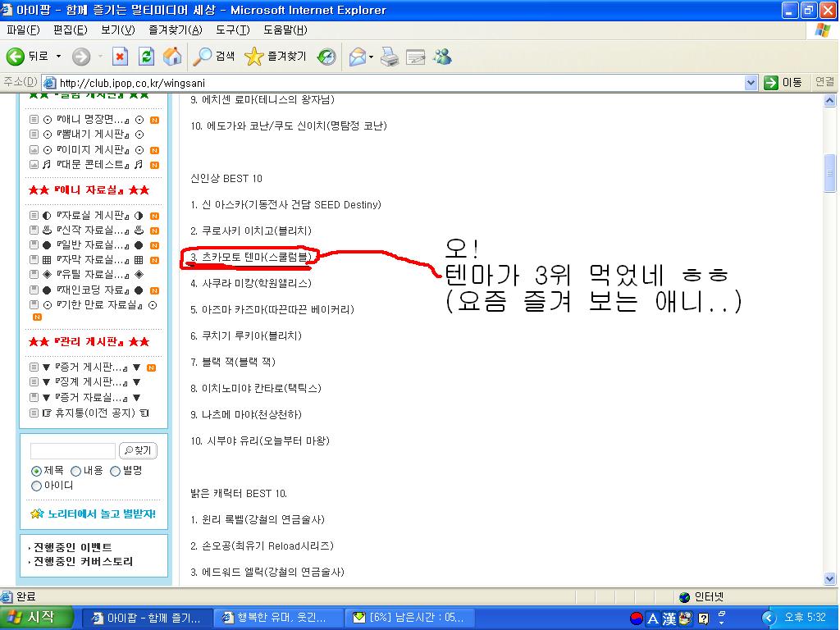Click the Stop (red X) toolbar icon
The image size is (840, 630).
(x=120, y=57)
